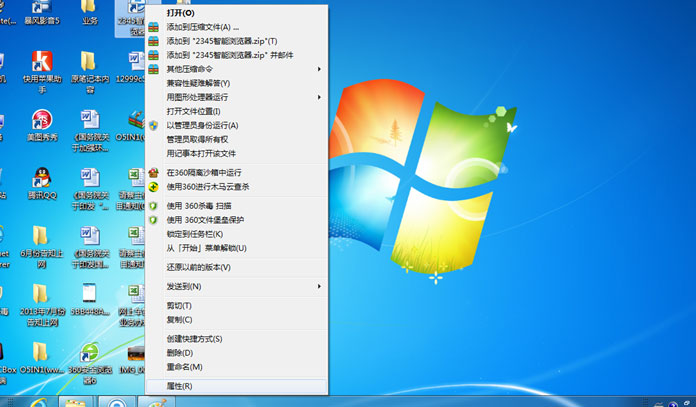Choose 剪切(T) in the context menu
The image size is (696, 407).
pyautogui.click(x=237, y=306)
